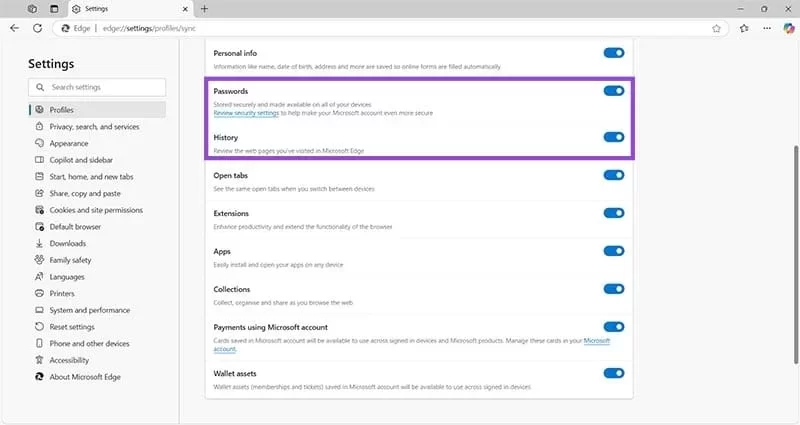Click the Review security settings link
The image size is (800, 425).
click(246, 113)
